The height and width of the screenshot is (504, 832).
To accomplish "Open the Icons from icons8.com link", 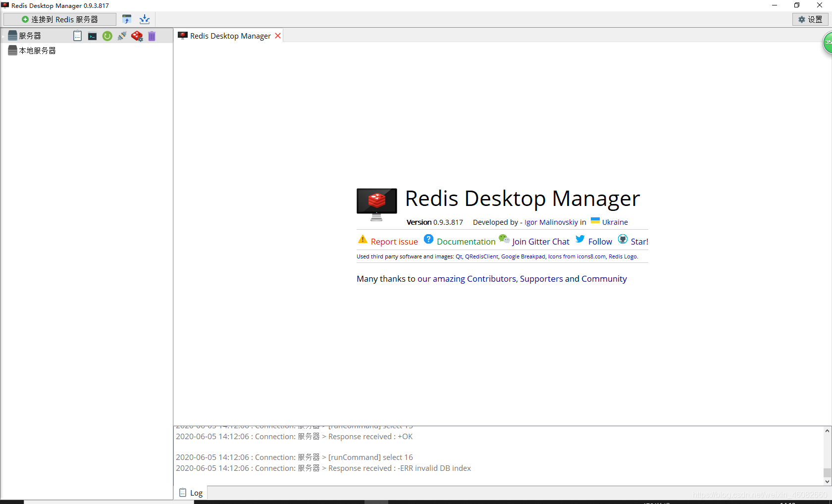I will click(577, 256).
